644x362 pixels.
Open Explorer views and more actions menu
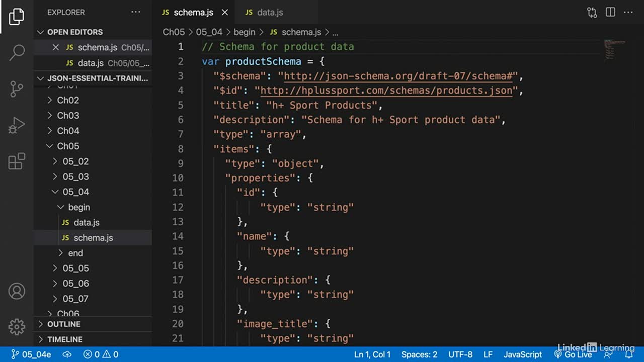pos(136,12)
